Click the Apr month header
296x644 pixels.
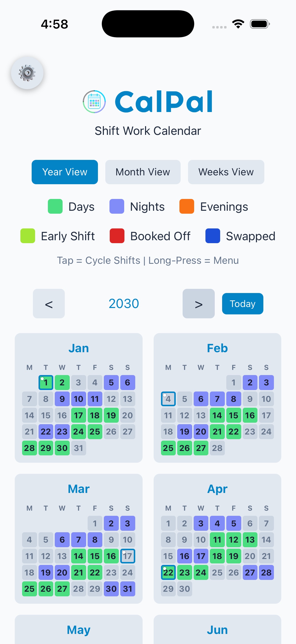tap(217, 489)
